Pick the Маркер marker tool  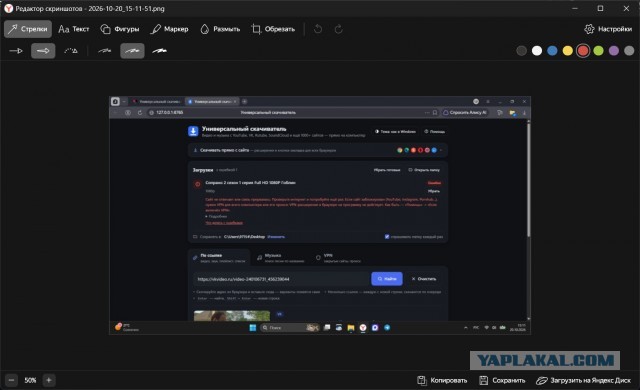coord(169,29)
